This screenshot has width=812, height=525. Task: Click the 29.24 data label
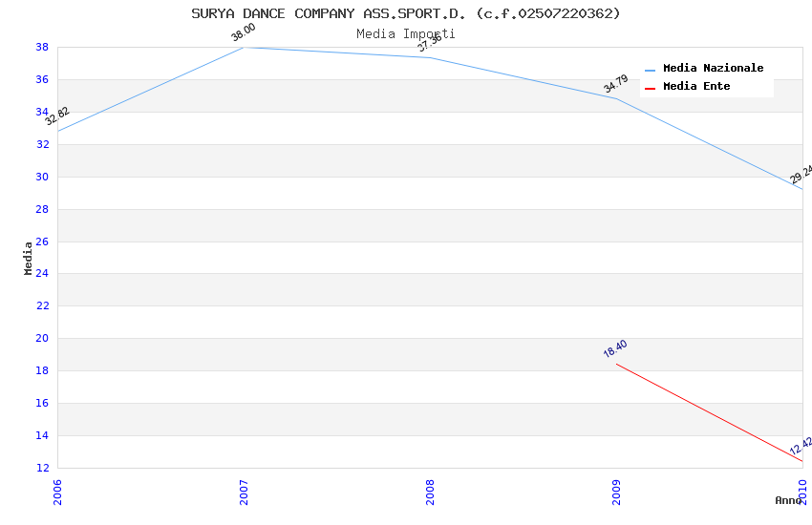[x=801, y=174]
